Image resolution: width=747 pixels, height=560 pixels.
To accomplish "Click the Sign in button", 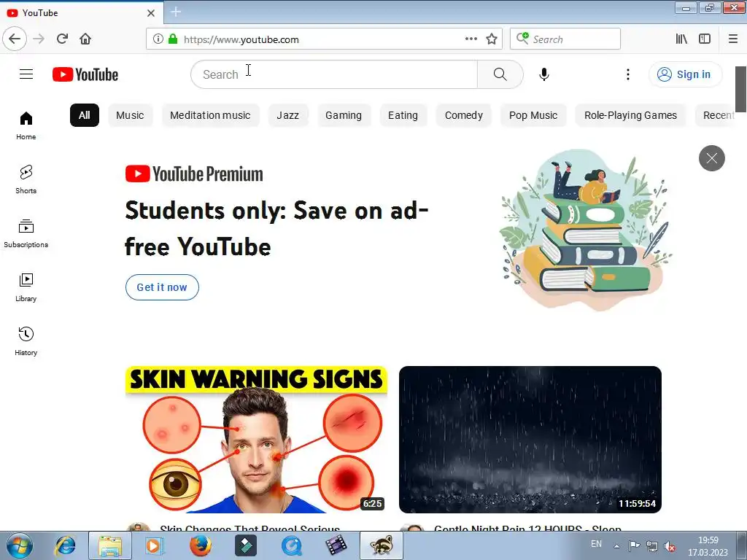I will (x=684, y=74).
